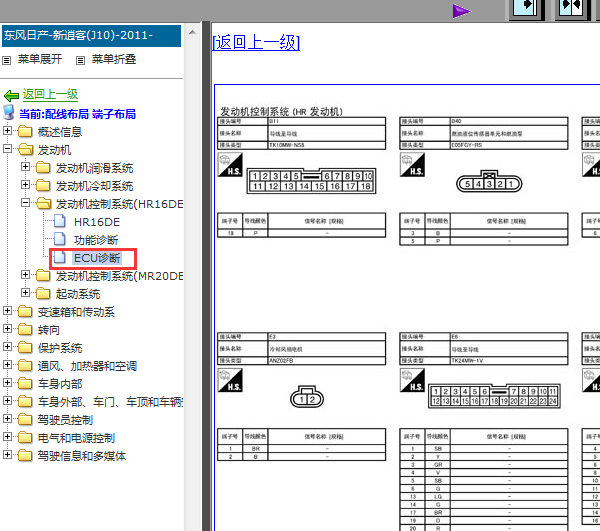The image size is (600, 531).
Task: Open the HR16DE tree entry
Action: click(x=97, y=222)
